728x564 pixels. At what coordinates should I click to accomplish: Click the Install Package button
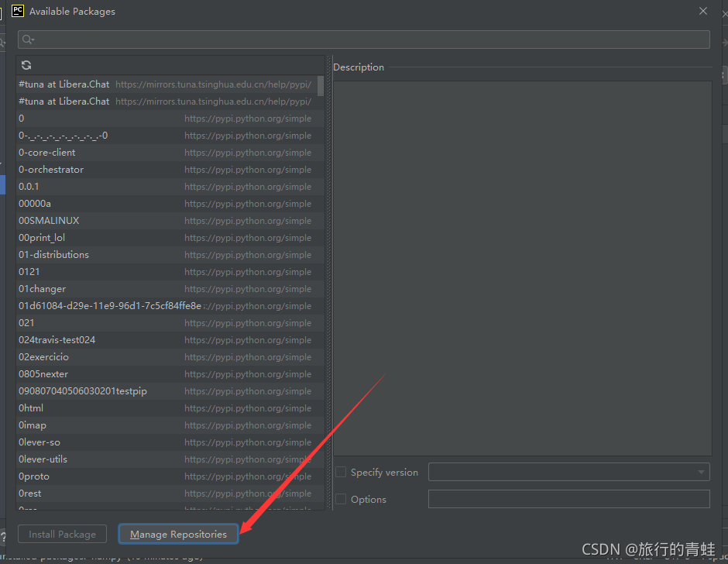click(x=62, y=534)
